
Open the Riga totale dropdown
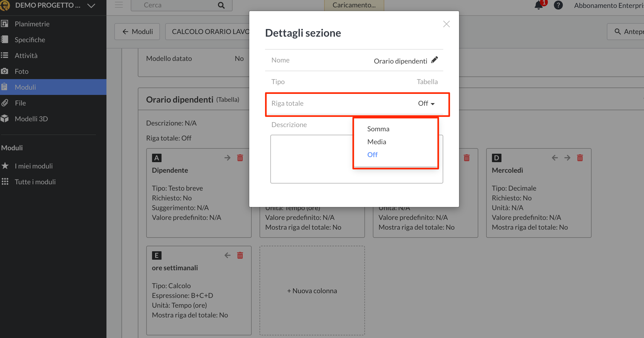point(426,103)
